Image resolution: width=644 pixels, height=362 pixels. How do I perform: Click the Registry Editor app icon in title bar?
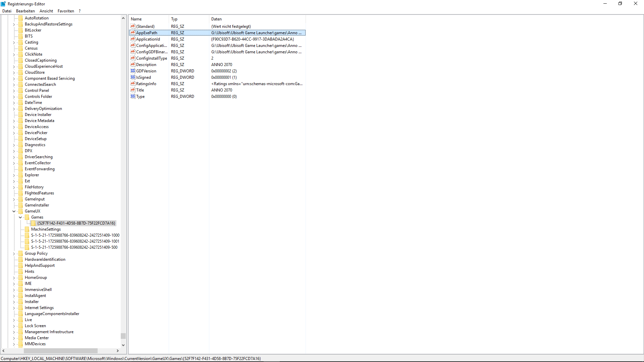(x=3, y=4)
